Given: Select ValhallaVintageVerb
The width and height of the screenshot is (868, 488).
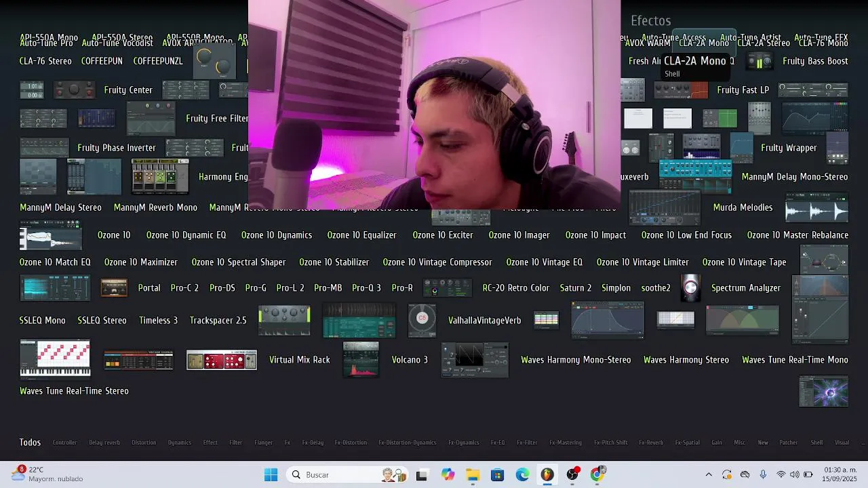Looking at the screenshot, I should pos(485,321).
